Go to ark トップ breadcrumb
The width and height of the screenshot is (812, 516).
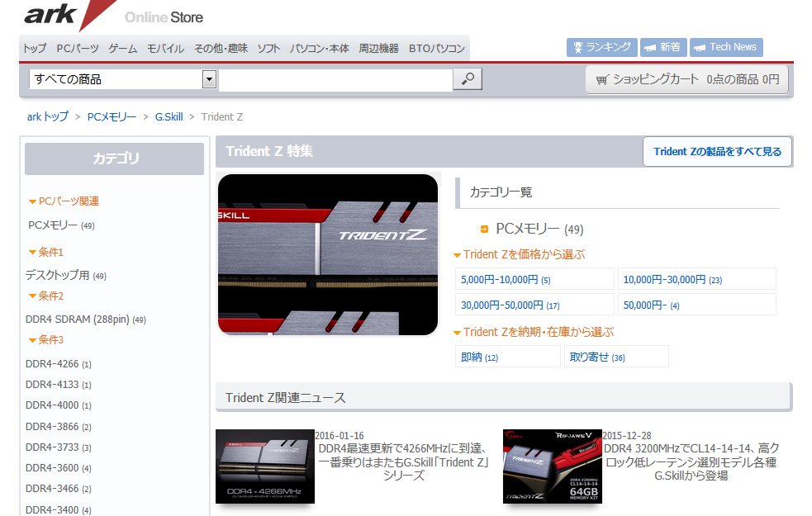coord(48,116)
